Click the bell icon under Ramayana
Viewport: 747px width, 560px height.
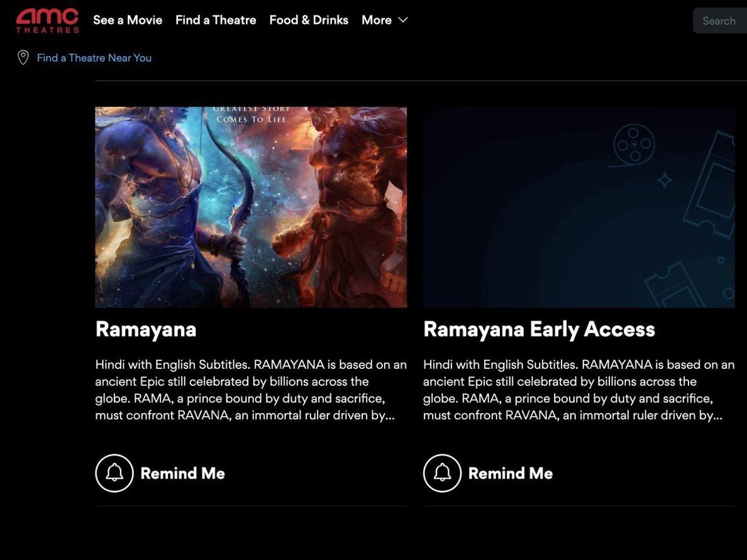(x=114, y=473)
